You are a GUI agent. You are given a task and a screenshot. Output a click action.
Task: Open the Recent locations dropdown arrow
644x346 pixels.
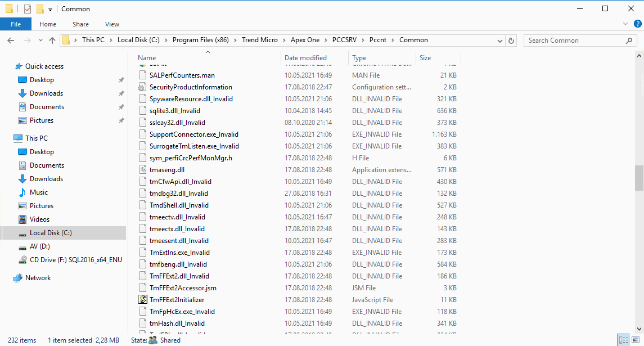click(x=40, y=41)
